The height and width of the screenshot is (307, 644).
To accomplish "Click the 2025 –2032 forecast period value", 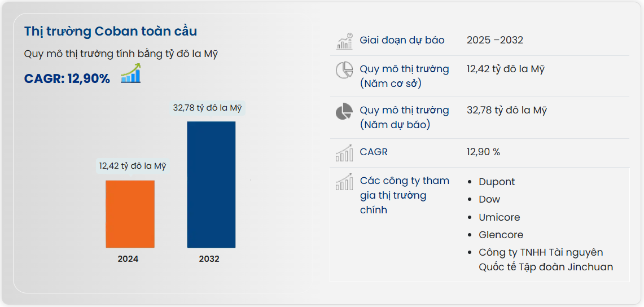I will pyautogui.click(x=495, y=40).
